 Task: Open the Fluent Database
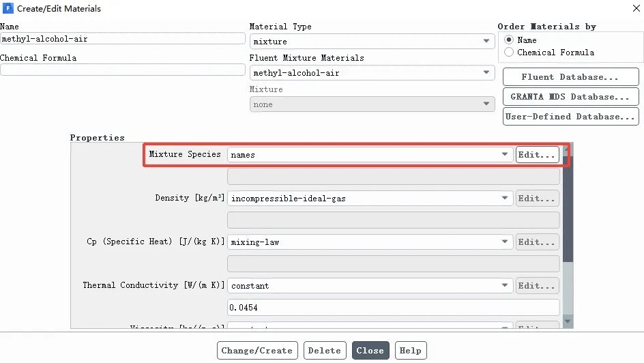click(570, 77)
